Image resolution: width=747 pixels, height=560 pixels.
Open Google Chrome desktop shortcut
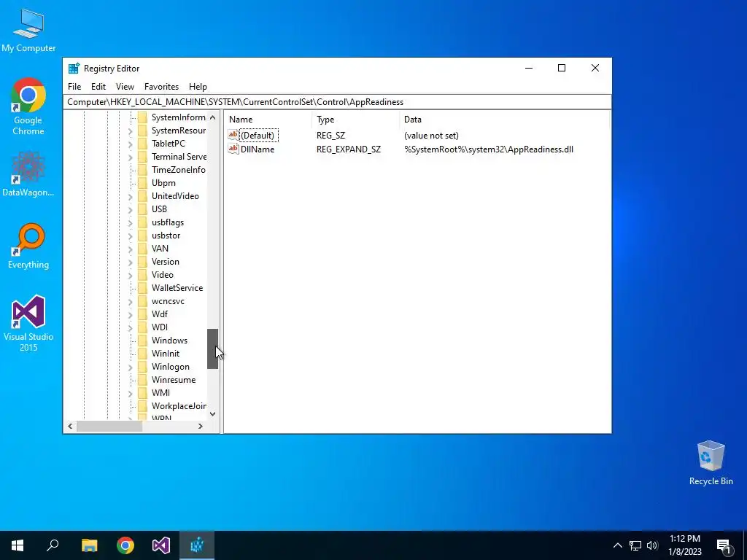[x=28, y=106]
